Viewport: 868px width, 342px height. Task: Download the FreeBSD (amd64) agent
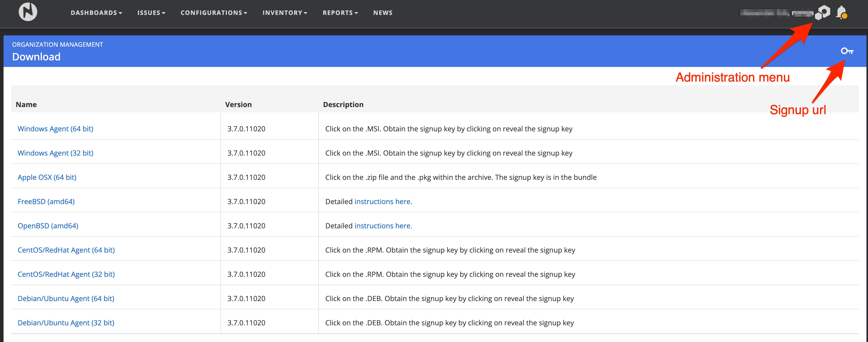click(x=46, y=202)
